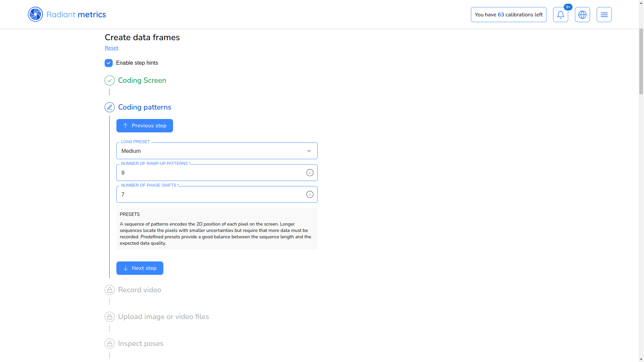Click the Reset link
This screenshot has width=644, height=362.
pos(111,48)
